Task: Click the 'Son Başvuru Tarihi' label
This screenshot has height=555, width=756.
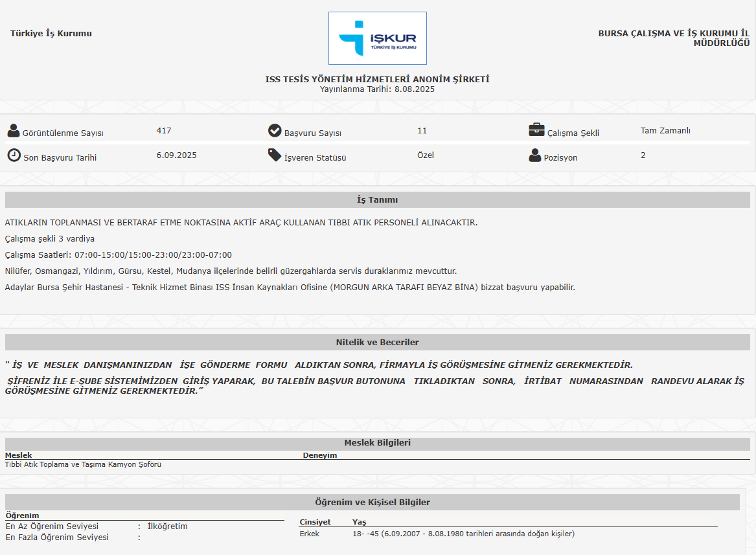Action: point(60,157)
